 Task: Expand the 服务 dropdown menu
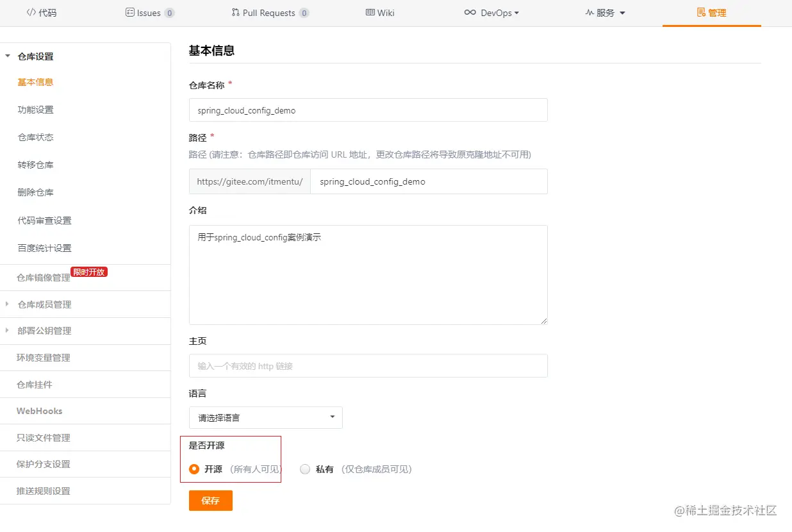(x=605, y=13)
